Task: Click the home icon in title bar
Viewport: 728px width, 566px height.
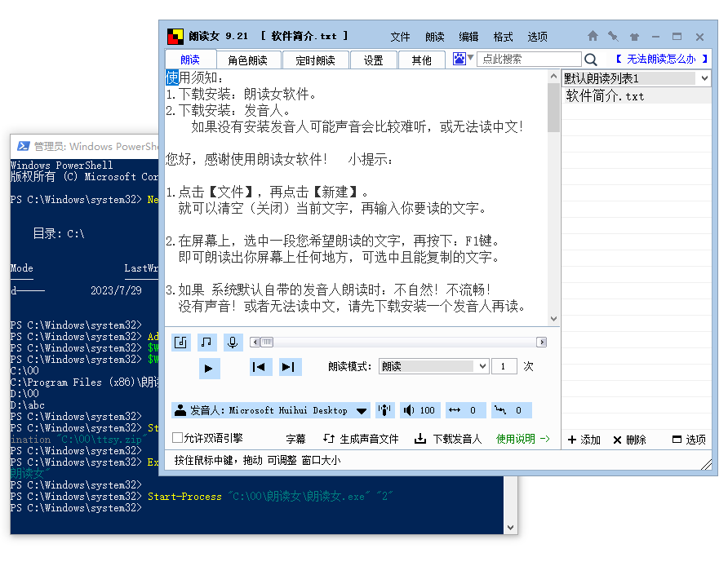Action: tap(593, 37)
